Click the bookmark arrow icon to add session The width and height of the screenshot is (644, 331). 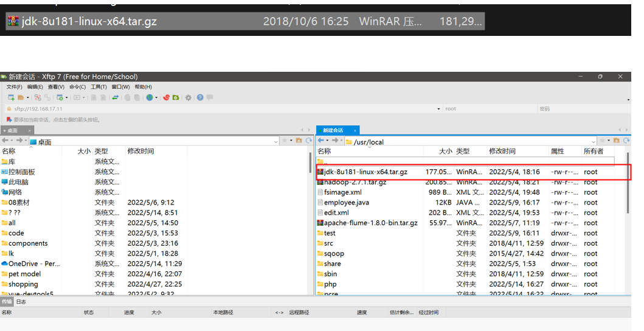[9, 120]
